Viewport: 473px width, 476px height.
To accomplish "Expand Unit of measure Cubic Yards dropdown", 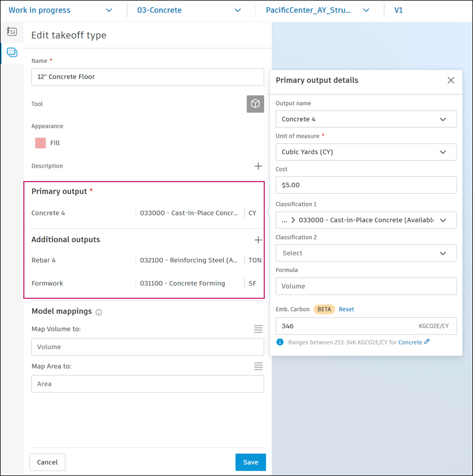I will pyautogui.click(x=366, y=152).
